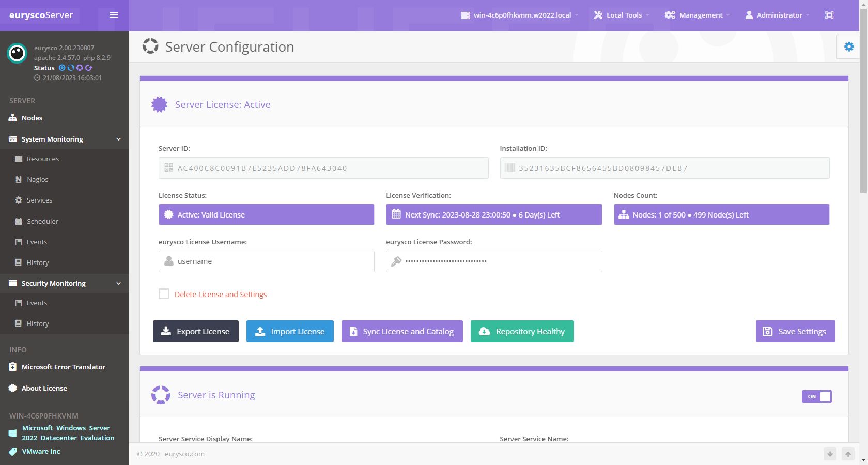Click the clock icon beside 21/08/2023 16:03:01
Image resolution: width=868 pixels, height=465 pixels.
coord(37,78)
